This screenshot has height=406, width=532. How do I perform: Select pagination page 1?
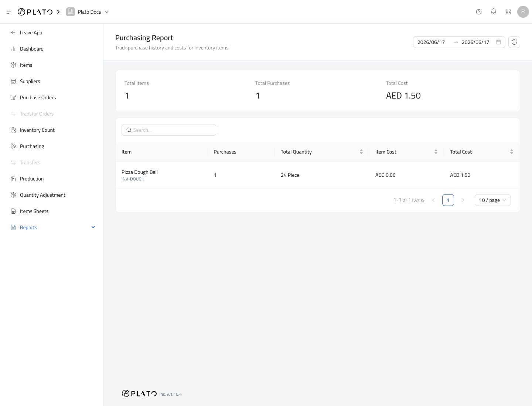tap(448, 200)
